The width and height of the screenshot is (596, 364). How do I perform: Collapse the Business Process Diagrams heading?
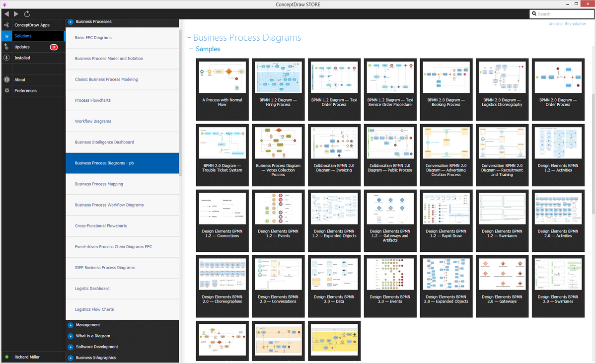click(x=189, y=38)
